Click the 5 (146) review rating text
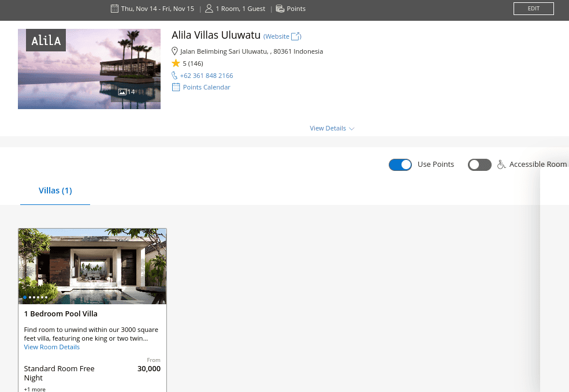The height and width of the screenshot is (392, 569). pos(193,64)
